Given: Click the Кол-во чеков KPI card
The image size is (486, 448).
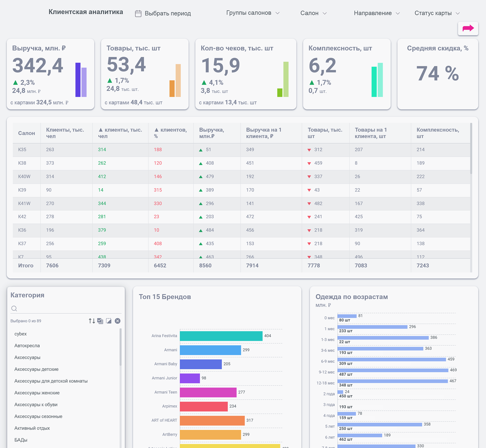Looking at the screenshot, I should (x=246, y=74).
